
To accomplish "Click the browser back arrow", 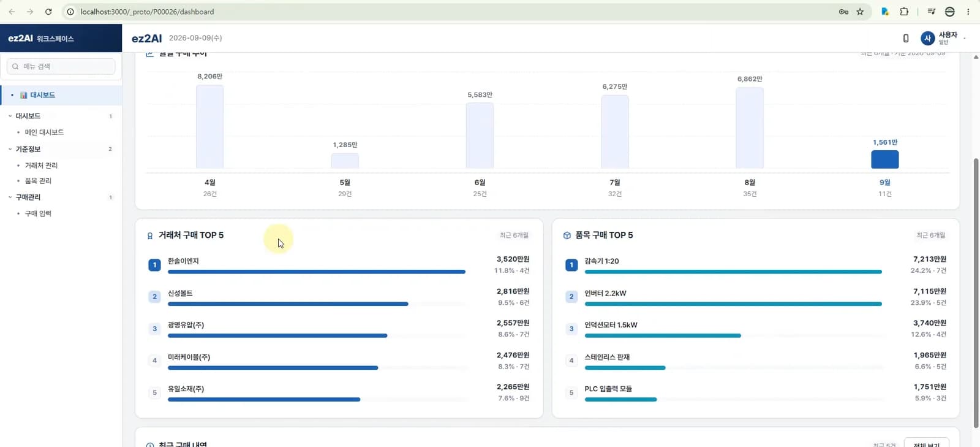I will [12, 12].
